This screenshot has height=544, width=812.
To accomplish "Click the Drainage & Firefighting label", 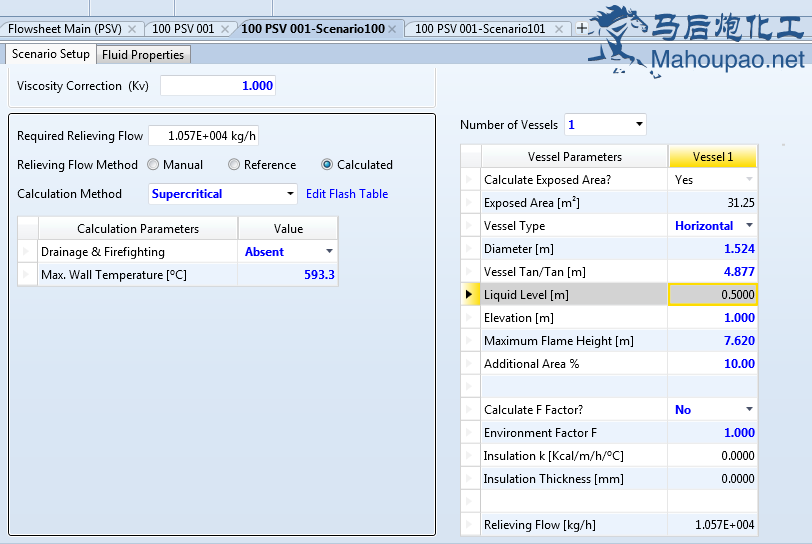I will coord(103,252).
